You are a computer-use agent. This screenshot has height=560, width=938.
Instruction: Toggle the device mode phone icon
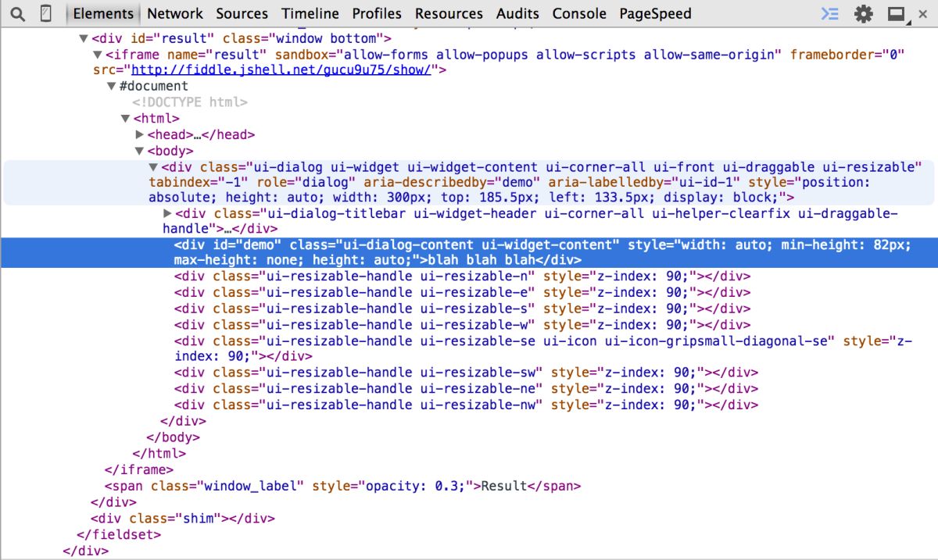coord(46,13)
